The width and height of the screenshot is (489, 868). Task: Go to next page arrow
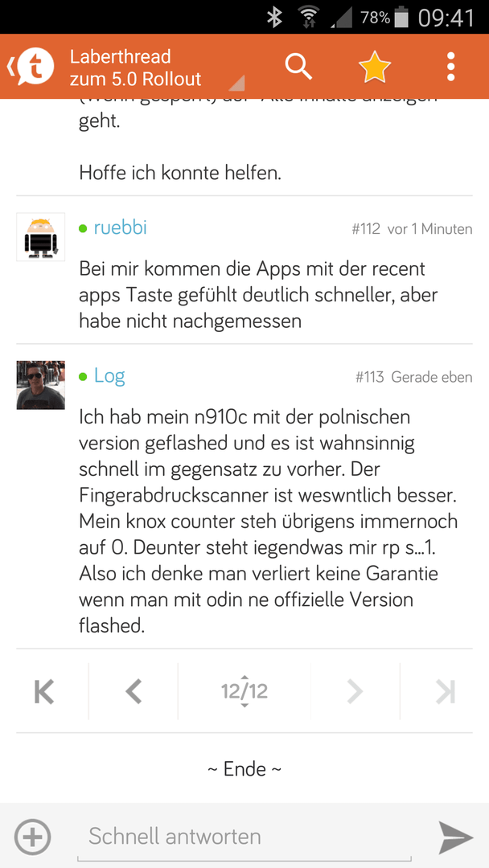(355, 691)
